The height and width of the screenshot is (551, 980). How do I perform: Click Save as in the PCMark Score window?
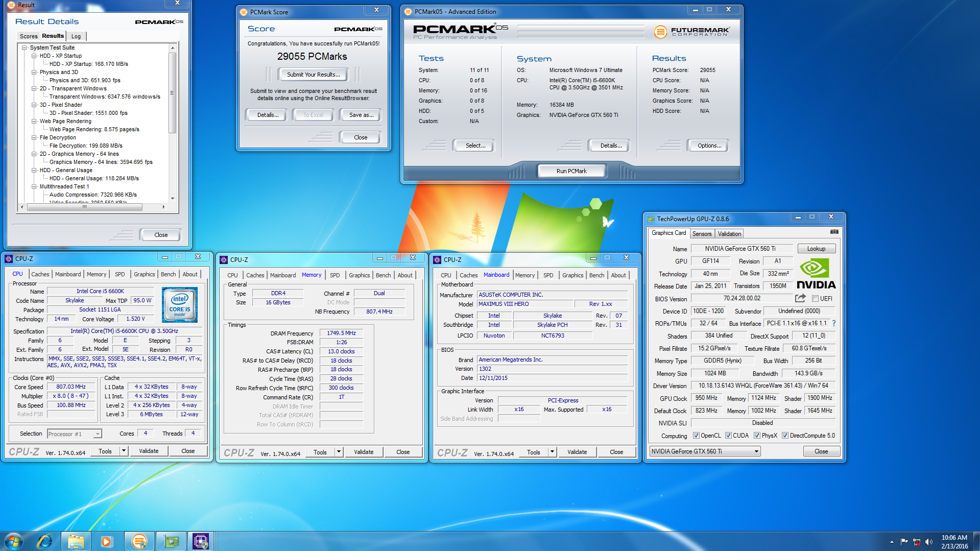click(x=361, y=115)
